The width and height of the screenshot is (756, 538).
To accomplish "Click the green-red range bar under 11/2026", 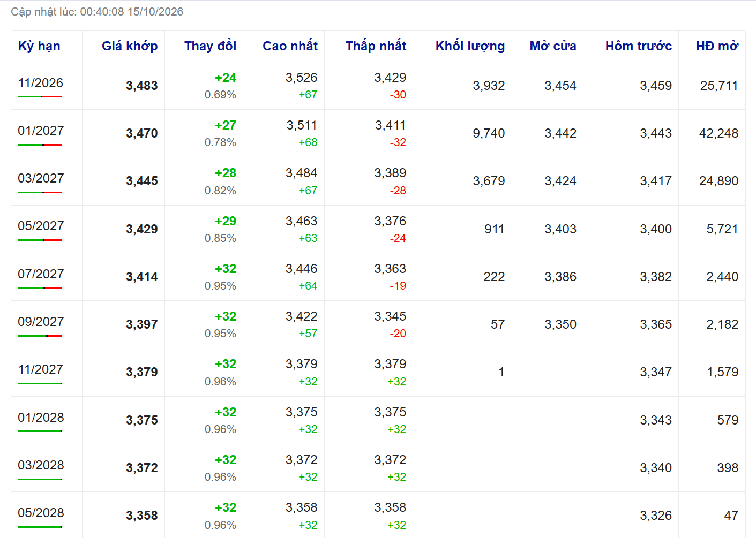I will click(x=40, y=97).
